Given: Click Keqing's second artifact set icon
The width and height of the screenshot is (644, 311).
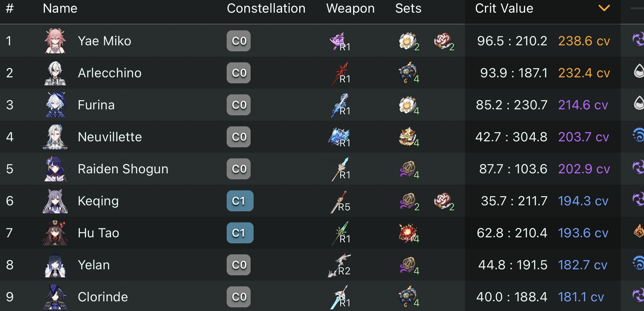Looking at the screenshot, I should [443, 201].
